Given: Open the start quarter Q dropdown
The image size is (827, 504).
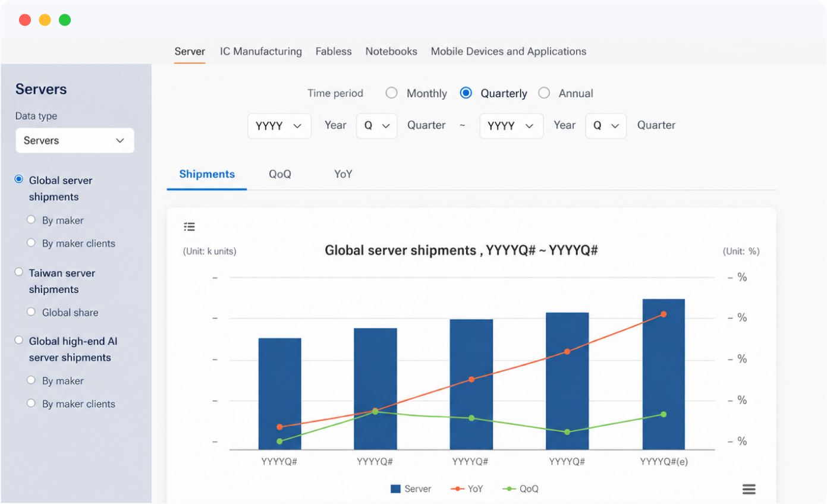Looking at the screenshot, I should [377, 126].
